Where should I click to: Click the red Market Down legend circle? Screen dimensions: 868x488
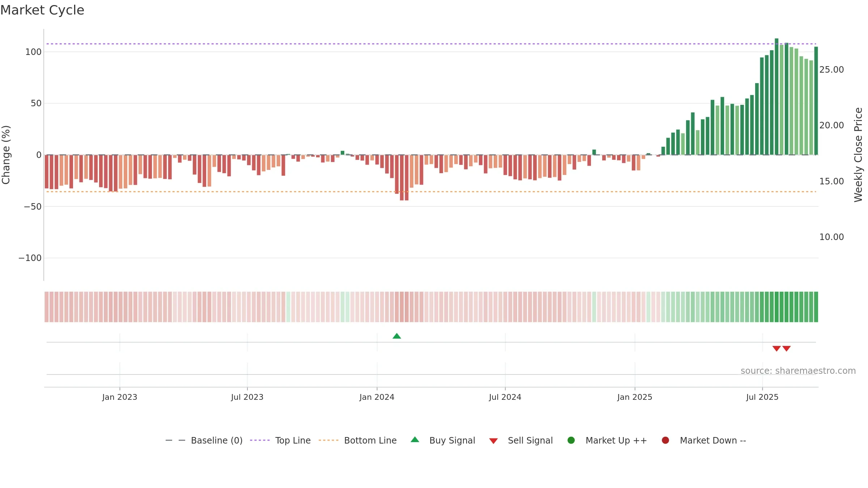[x=665, y=440]
